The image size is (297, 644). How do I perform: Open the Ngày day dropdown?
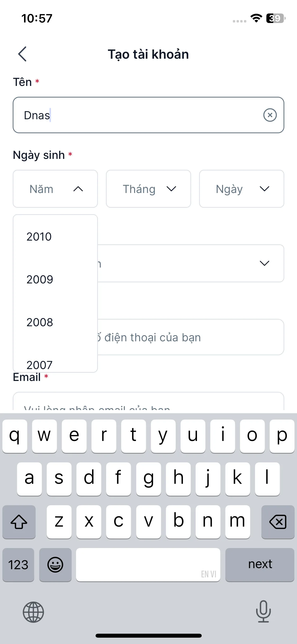tap(242, 189)
